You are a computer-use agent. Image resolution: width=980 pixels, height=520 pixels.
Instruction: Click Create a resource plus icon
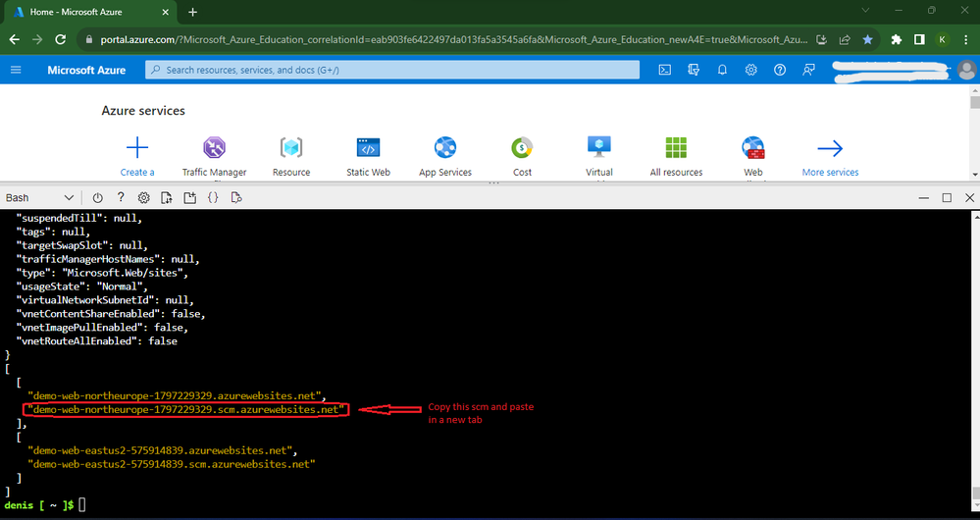click(x=137, y=148)
